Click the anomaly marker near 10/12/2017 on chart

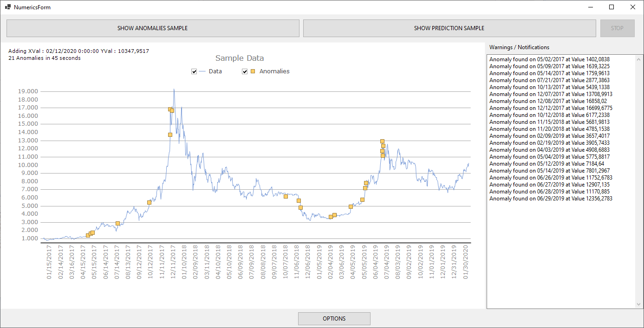coord(149,202)
